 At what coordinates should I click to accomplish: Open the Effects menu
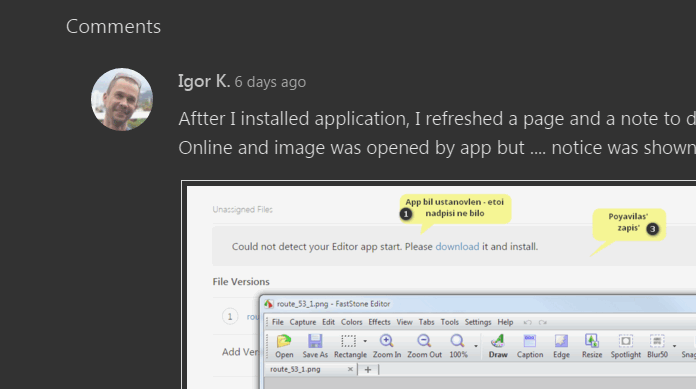pos(379,322)
